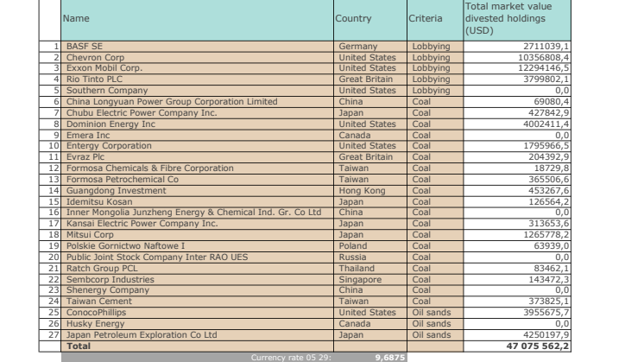Click the Sembcorp Industries cell
This screenshot has width=644, height=362.
197,279
